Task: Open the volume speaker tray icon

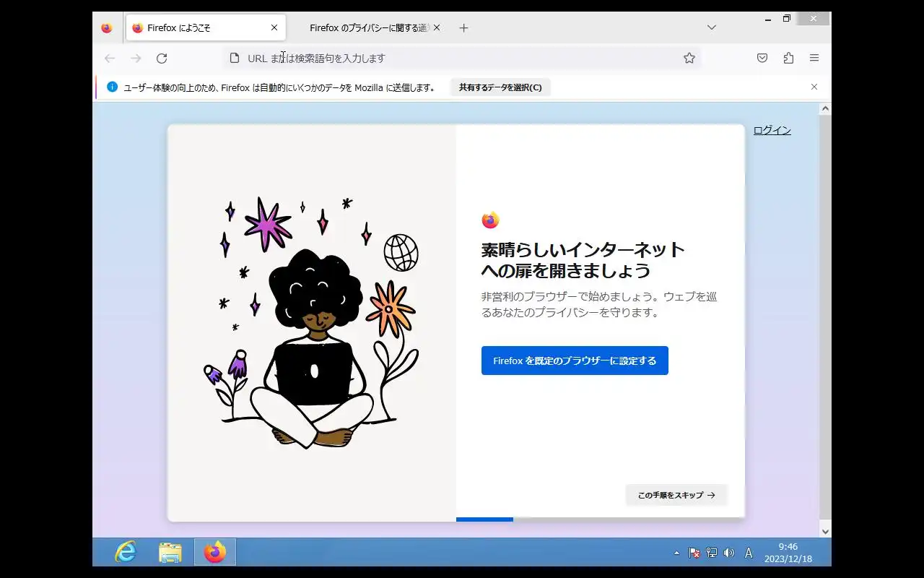Action: [729, 553]
